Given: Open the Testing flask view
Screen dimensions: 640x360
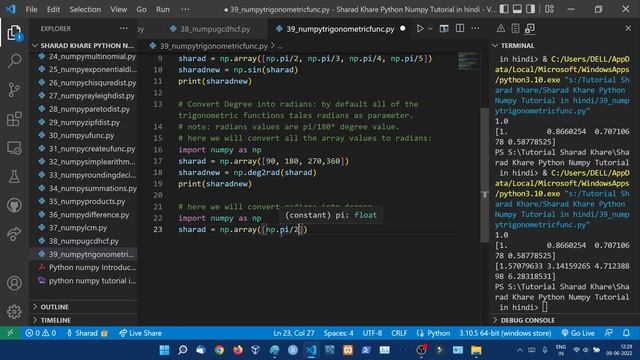Looking at the screenshot, I should (x=14, y=176).
